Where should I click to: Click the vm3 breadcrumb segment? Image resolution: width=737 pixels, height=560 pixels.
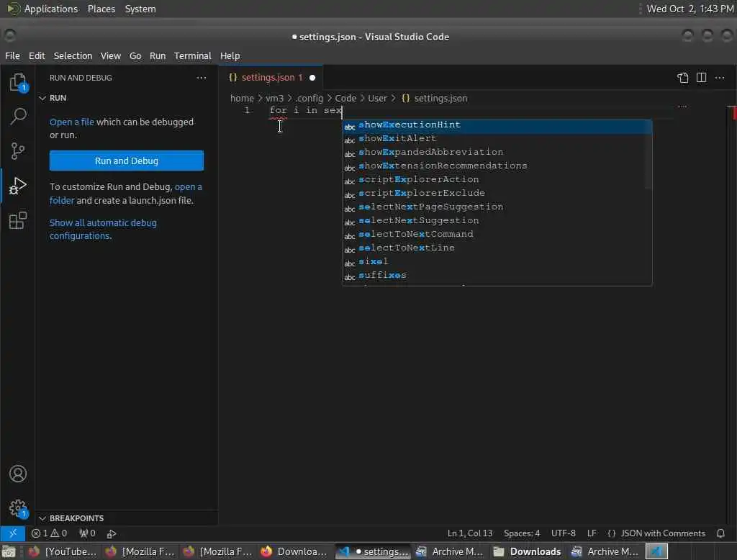coord(274,99)
